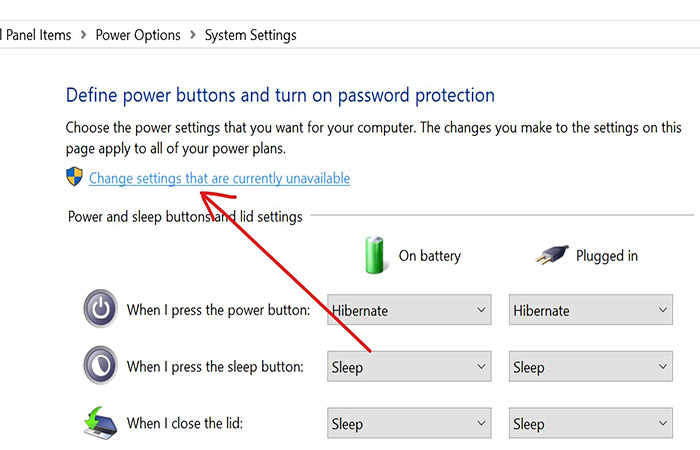This screenshot has height=450, width=700.
Task: Open close lid Plugged in dropdown
Action: coord(591,423)
